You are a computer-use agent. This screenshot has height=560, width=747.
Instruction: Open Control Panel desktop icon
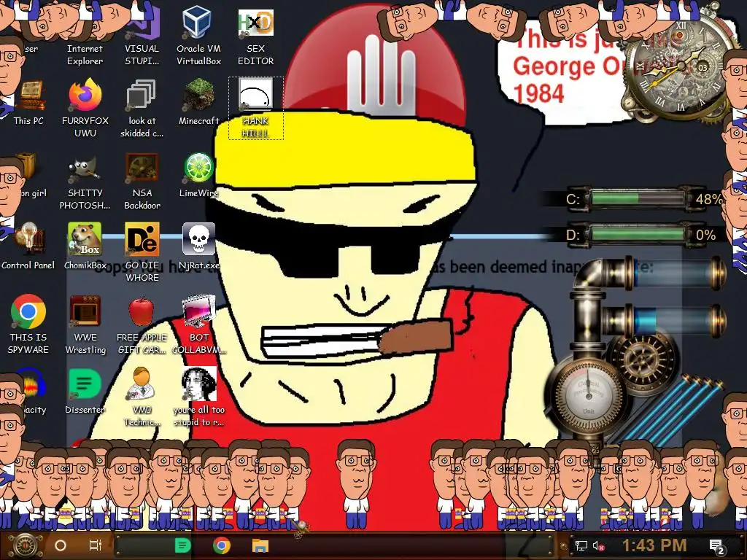pyautogui.click(x=28, y=246)
